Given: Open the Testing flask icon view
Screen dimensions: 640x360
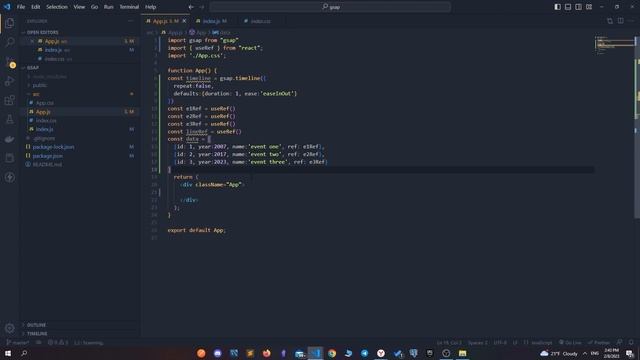Looking at the screenshot, I should pos(10,119).
